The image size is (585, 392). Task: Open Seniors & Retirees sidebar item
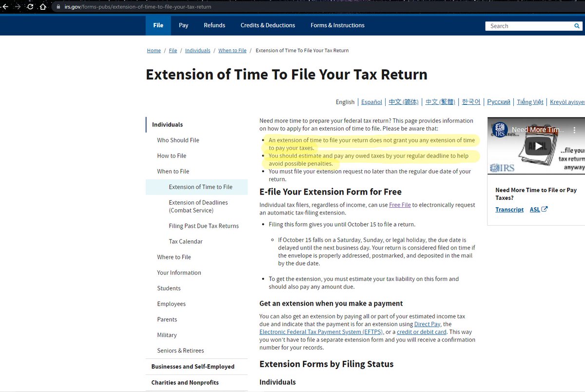point(180,351)
